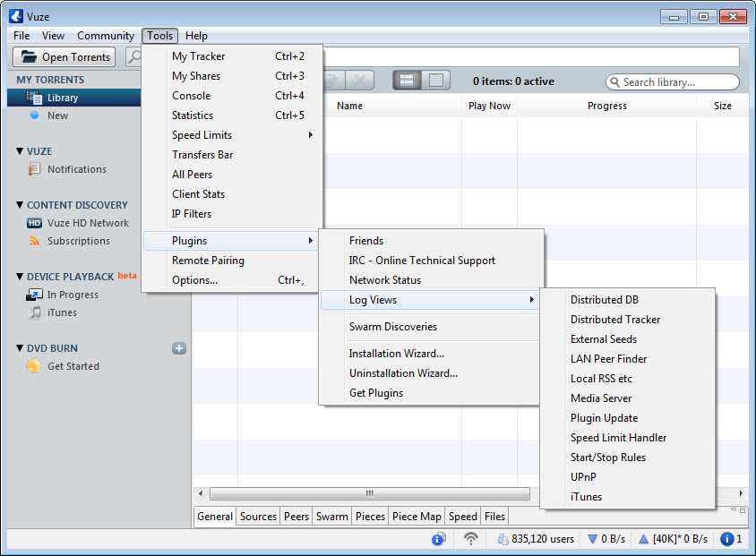This screenshot has width=756, height=556.
Task: Click the Search library magnifier icon
Action: tap(614, 81)
